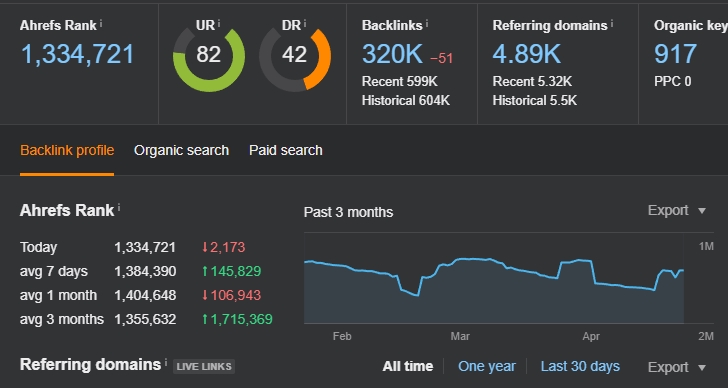728x388 pixels.
Task: Open Export dropdown for Referring domains
Action: click(677, 368)
